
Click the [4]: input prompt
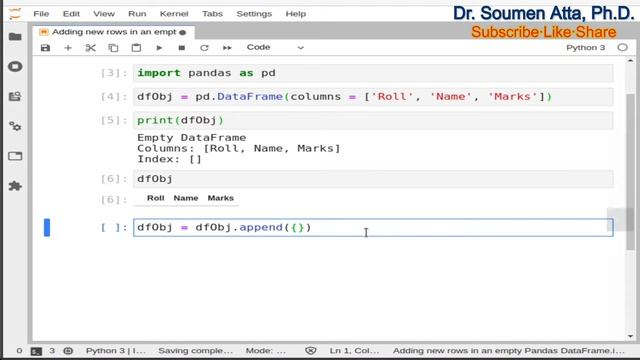coord(114,97)
